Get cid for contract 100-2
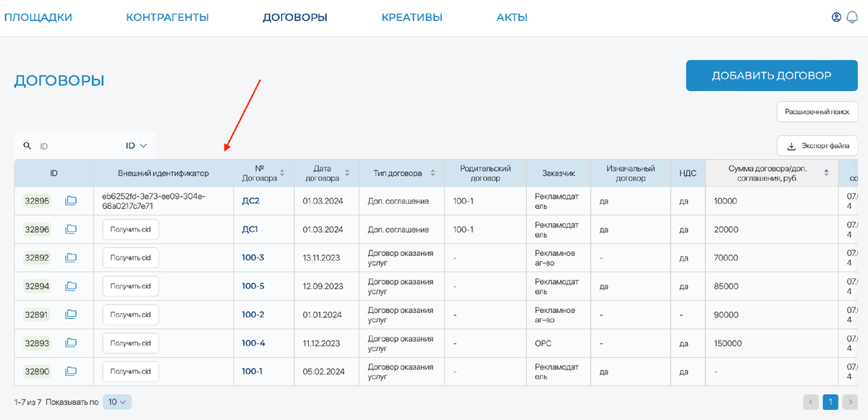Screen dimensions: 868x420 tap(130, 314)
